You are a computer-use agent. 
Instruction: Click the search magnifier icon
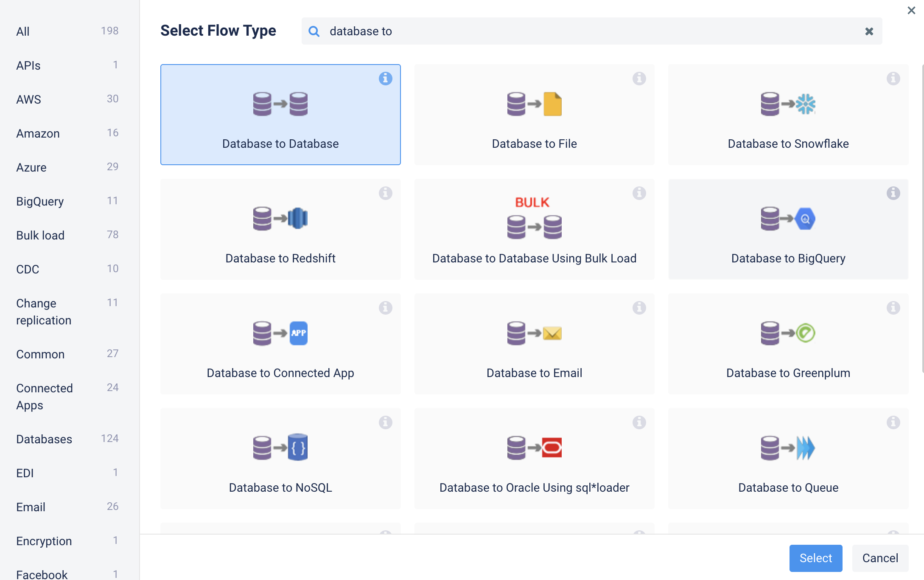point(314,31)
